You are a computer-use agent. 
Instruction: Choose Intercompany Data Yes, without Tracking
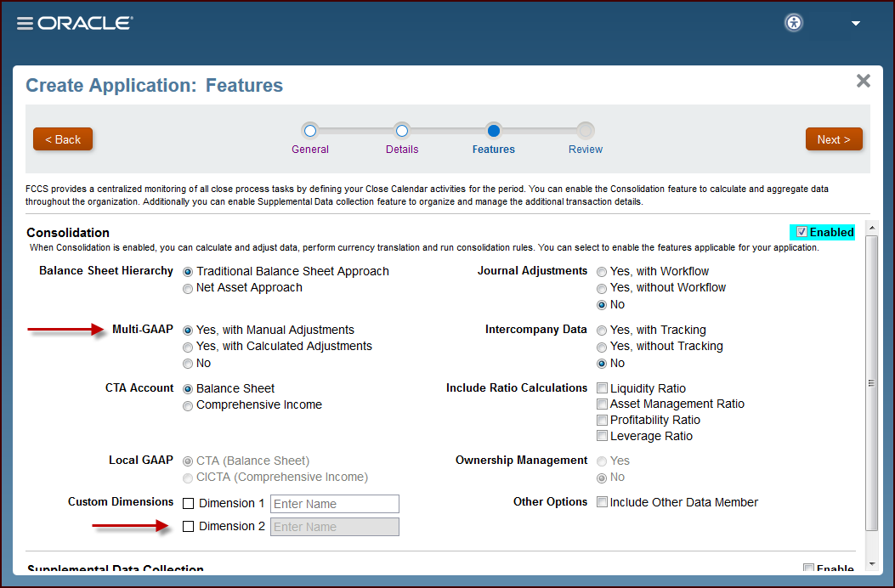[x=602, y=347]
